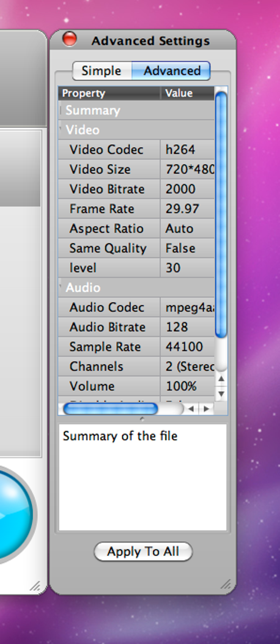Click the Property column header
The width and height of the screenshot is (280, 644).
[109, 93]
